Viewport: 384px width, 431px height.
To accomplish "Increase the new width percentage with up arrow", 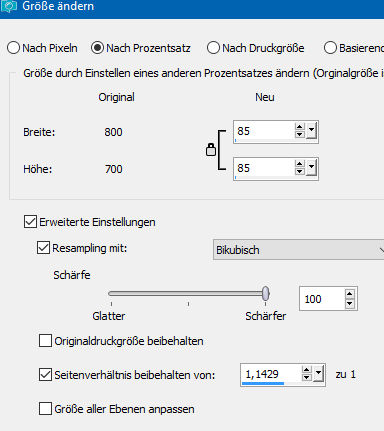I will click(x=299, y=127).
